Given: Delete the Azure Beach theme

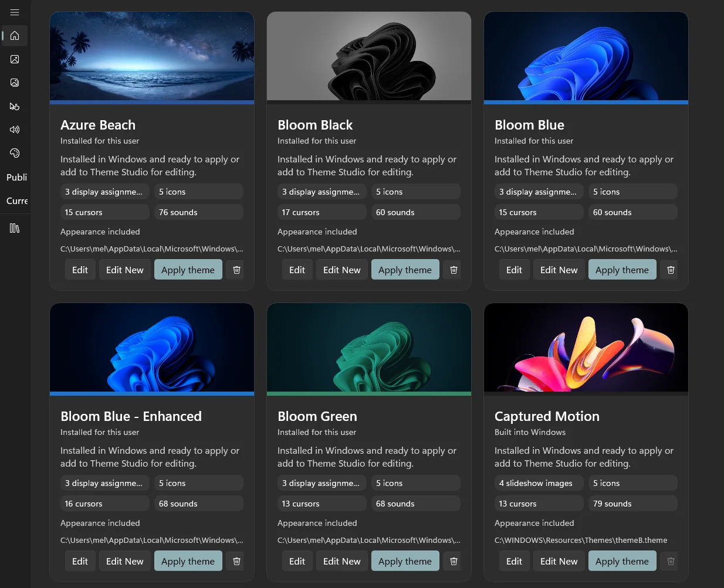Looking at the screenshot, I should click(236, 270).
